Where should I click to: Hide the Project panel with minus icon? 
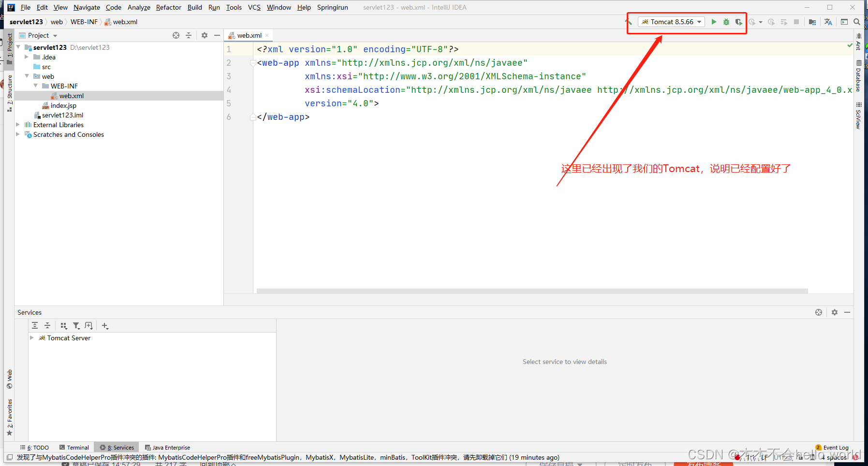point(217,35)
